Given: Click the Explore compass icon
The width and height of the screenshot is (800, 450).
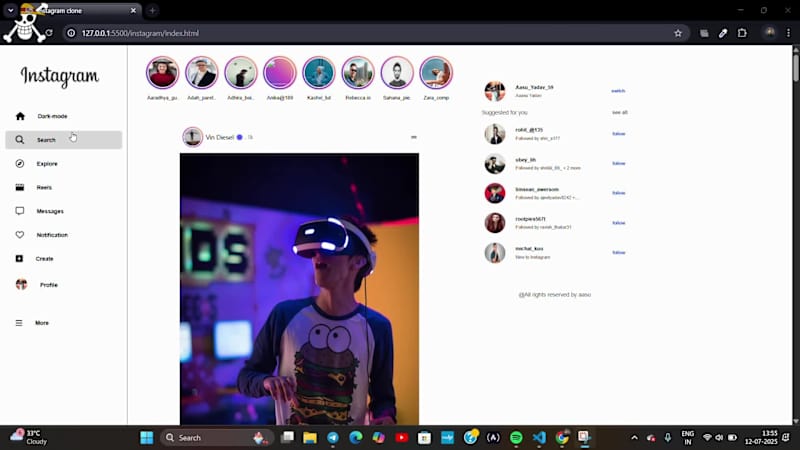Looking at the screenshot, I should click(19, 164).
